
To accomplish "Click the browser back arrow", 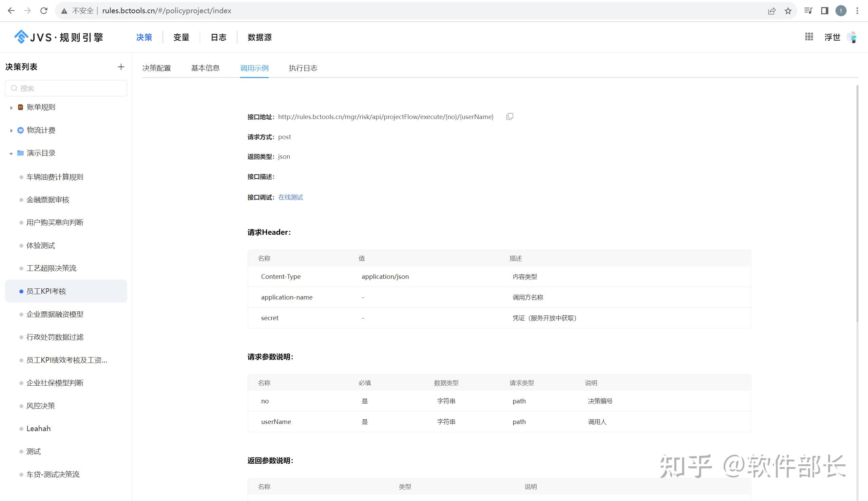I will [x=11, y=10].
